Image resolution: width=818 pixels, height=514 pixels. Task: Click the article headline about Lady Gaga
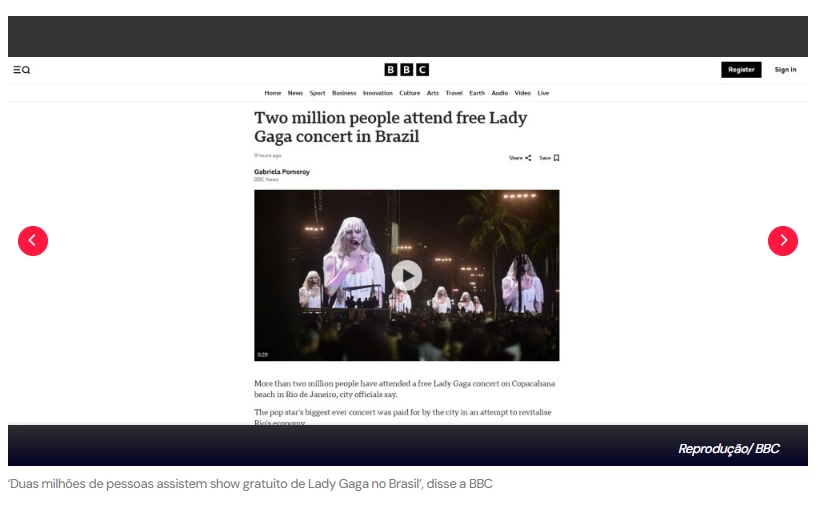tap(391, 127)
